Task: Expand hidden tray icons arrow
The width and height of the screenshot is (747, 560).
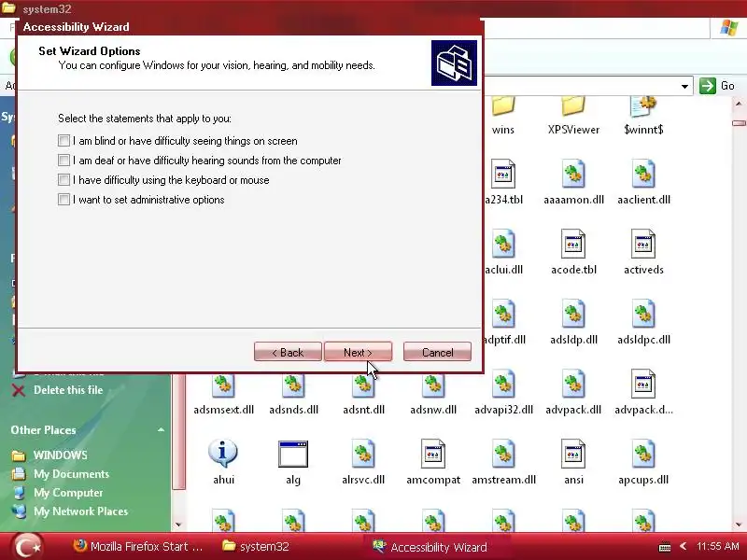Action: pos(684,546)
